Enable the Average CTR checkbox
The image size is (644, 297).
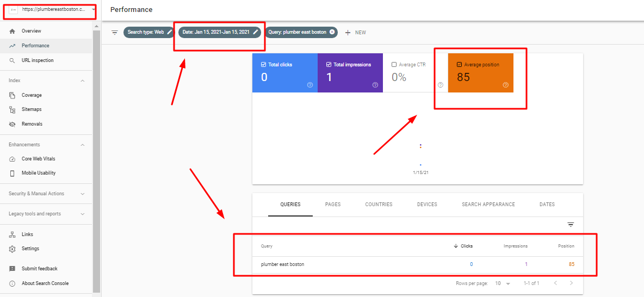394,65
